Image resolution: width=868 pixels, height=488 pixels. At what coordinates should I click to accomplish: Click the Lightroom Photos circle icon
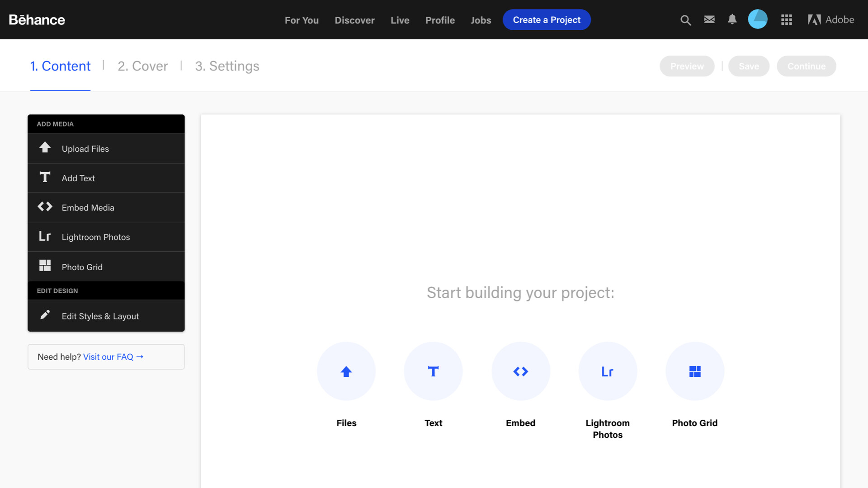608,371
